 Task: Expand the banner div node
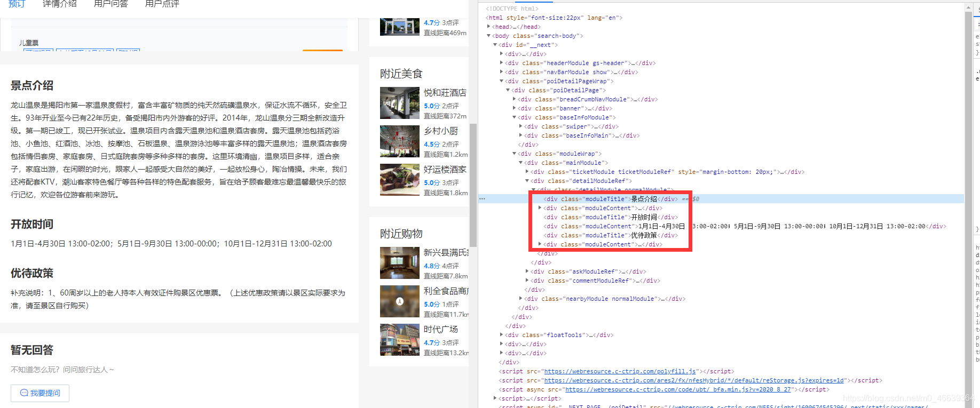(514, 108)
